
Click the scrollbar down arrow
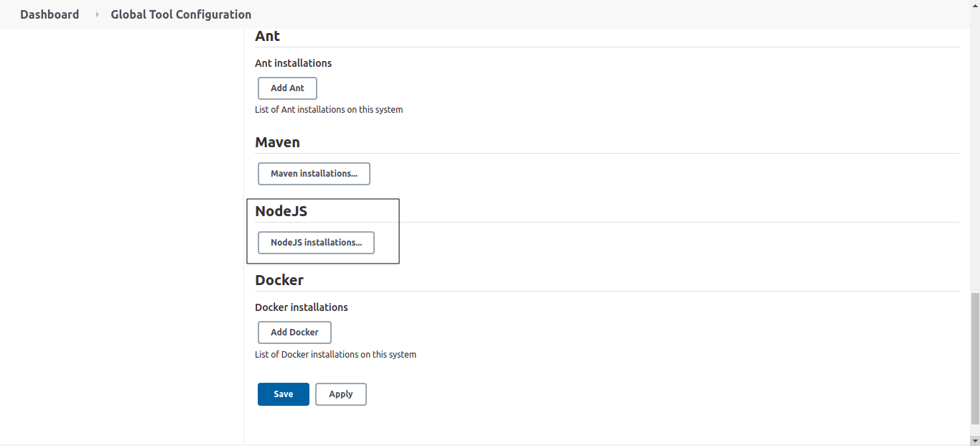(x=974, y=440)
